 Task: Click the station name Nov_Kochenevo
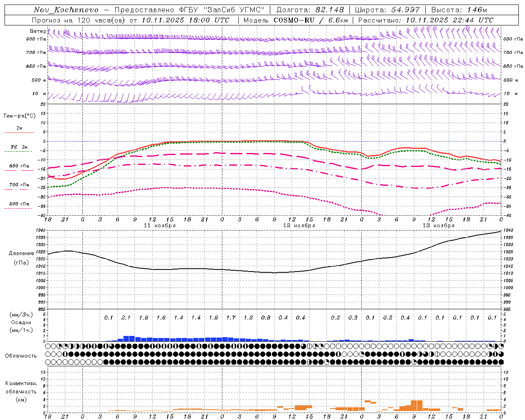66,10
